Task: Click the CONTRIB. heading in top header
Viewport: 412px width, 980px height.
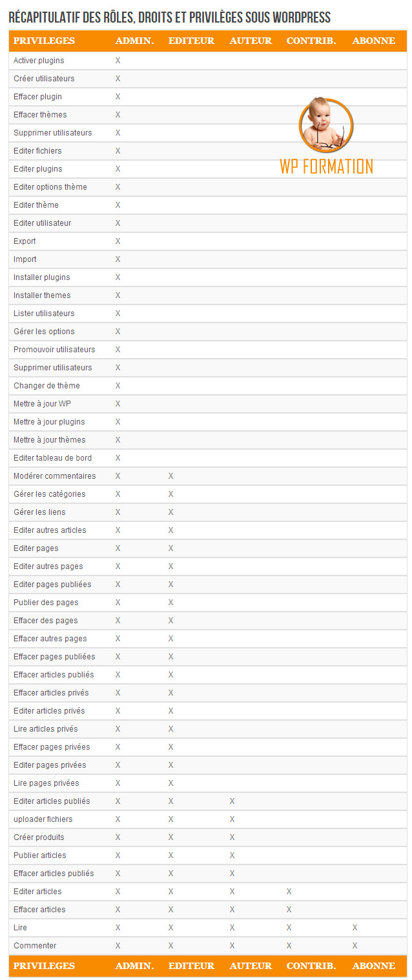Action: point(311,41)
